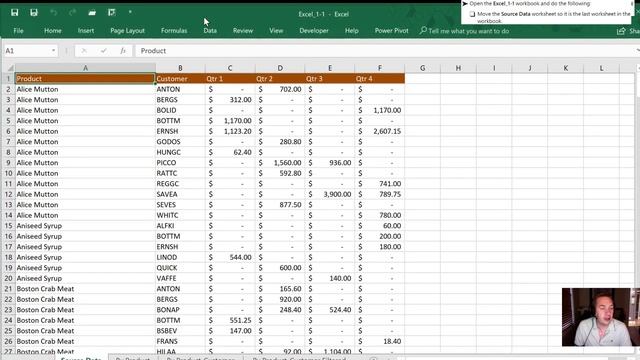The width and height of the screenshot is (640, 360).
Task: Click the cell with 544.00
Action: pos(230,257)
